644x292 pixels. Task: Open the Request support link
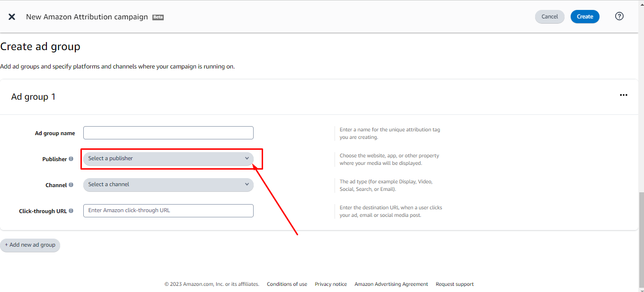[455, 284]
